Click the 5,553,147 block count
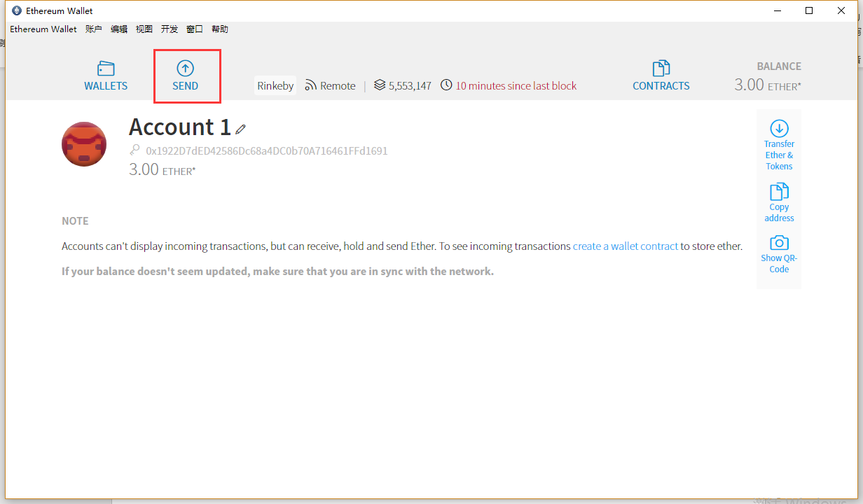 (x=410, y=86)
